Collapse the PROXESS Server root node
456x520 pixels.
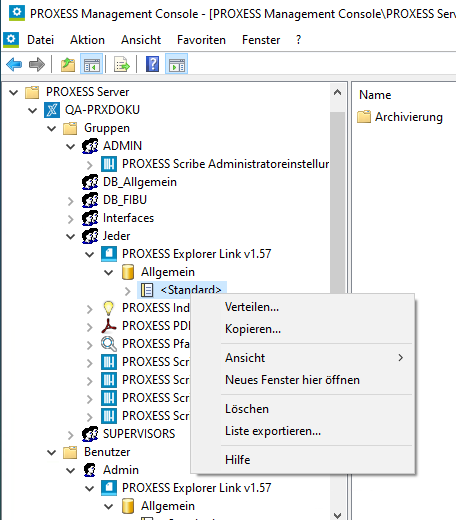[14, 92]
